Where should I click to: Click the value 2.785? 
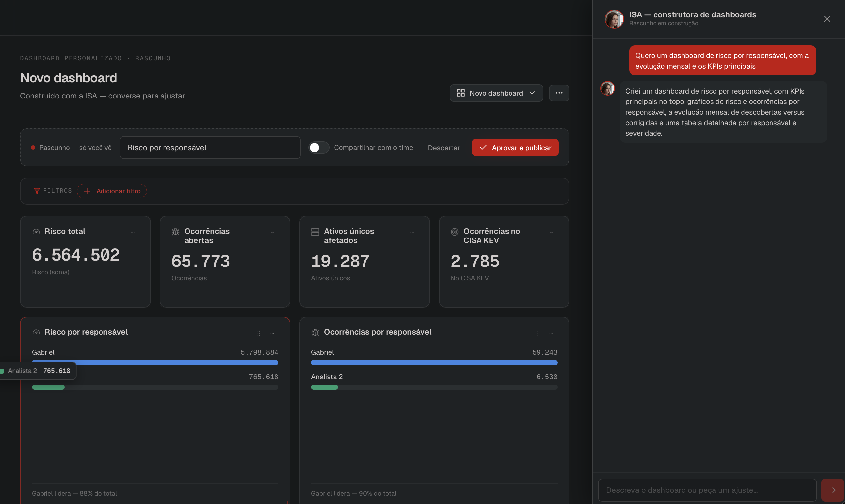(x=475, y=261)
